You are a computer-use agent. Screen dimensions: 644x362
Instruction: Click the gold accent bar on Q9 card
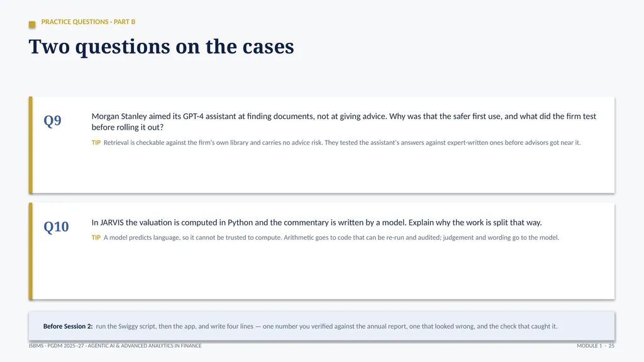pos(31,145)
